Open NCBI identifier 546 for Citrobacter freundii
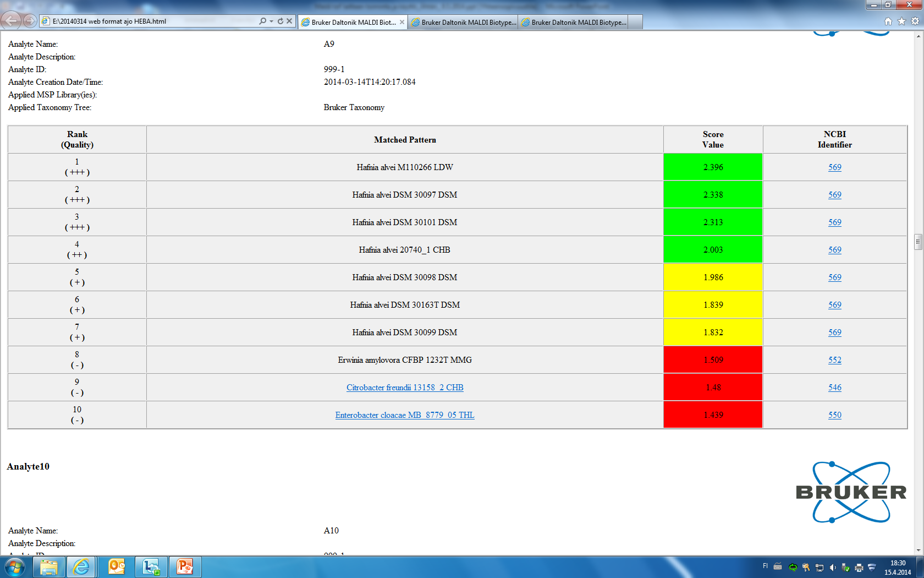924x578 pixels. (x=835, y=388)
